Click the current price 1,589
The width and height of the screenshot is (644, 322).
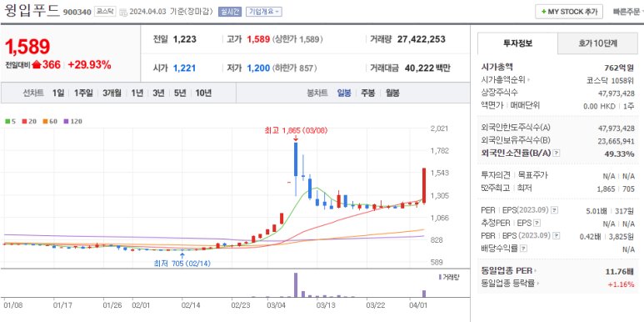click(x=27, y=47)
